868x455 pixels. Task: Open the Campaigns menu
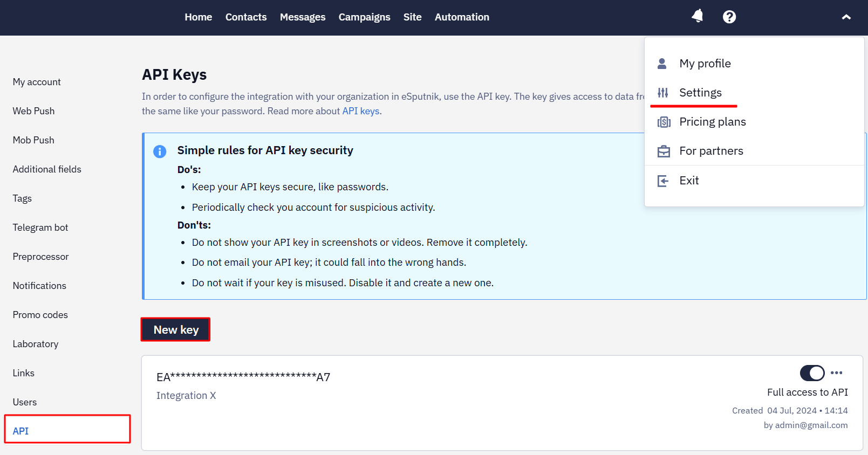click(365, 17)
